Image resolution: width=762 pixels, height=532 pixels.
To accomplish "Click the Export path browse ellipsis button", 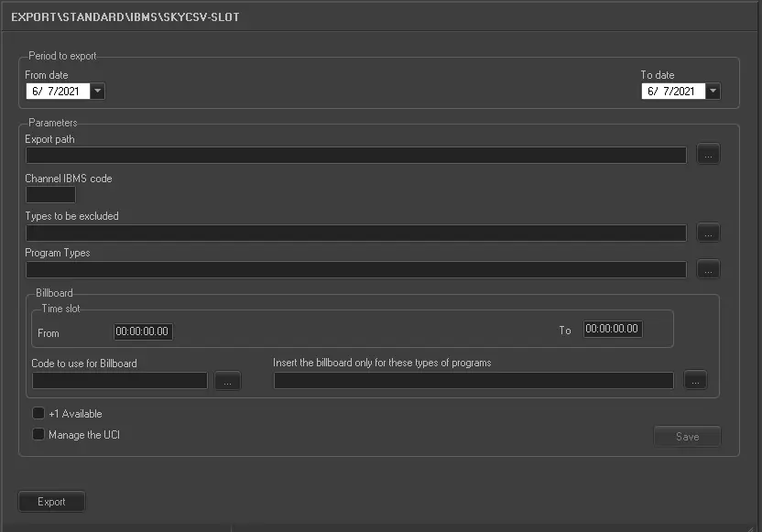I will click(708, 155).
